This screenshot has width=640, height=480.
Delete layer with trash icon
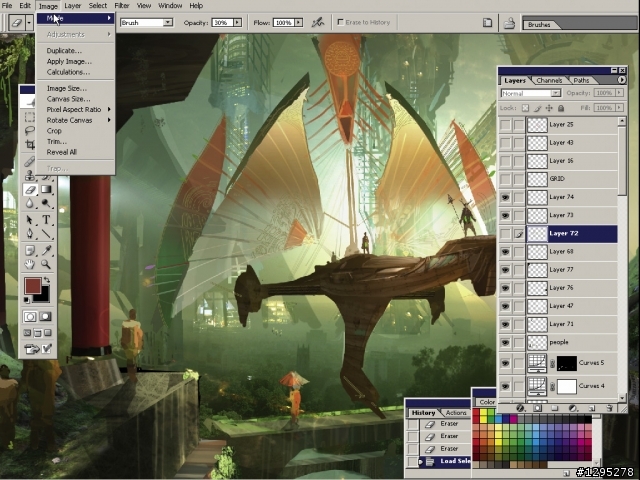tap(609, 408)
